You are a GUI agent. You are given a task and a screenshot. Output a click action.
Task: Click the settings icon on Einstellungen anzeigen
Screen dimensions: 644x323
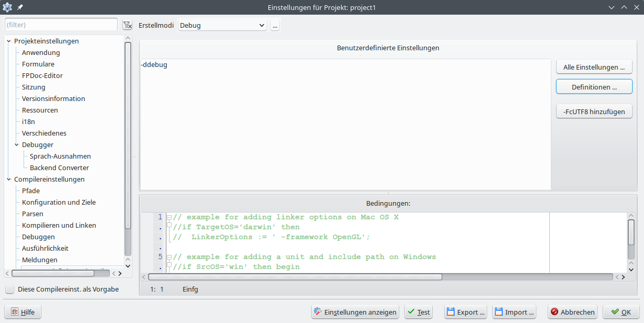coord(318,312)
